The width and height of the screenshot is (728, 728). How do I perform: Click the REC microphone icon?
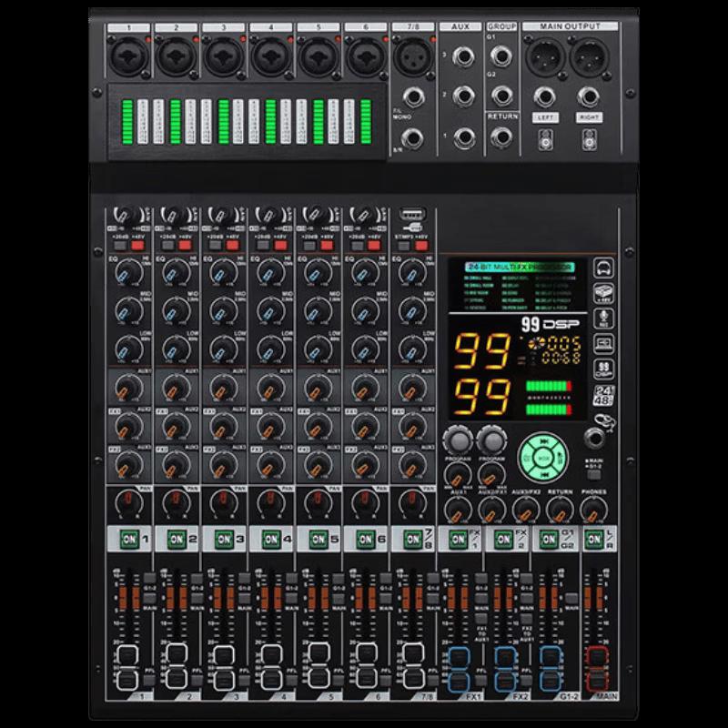tap(603, 318)
